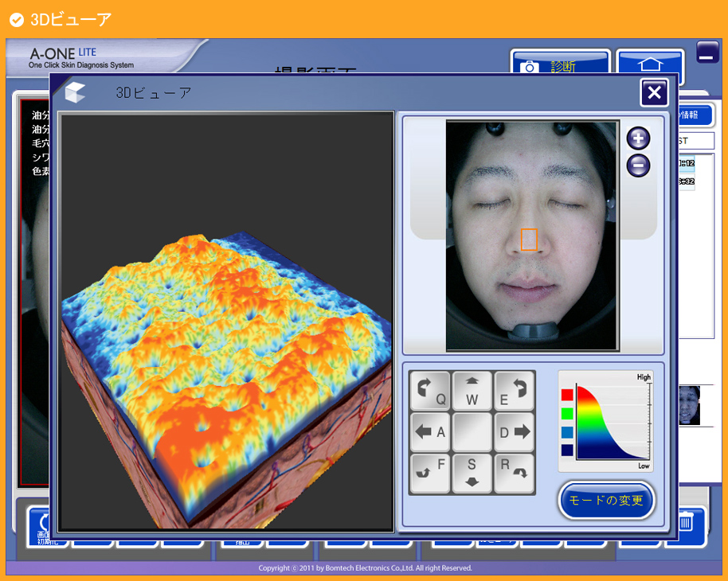728x581 pixels.
Task: Select the Q counterclockwise rotation control
Action: tap(429, 391)
